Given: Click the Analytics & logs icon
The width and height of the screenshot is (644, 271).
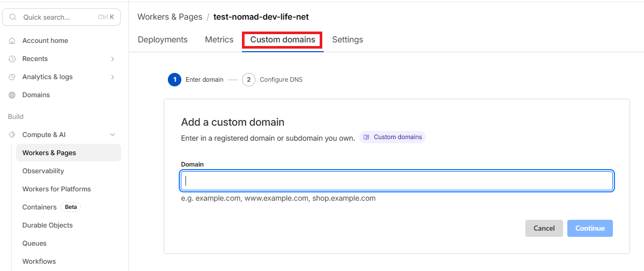Looking at the screenshot, I should point(12,77).
